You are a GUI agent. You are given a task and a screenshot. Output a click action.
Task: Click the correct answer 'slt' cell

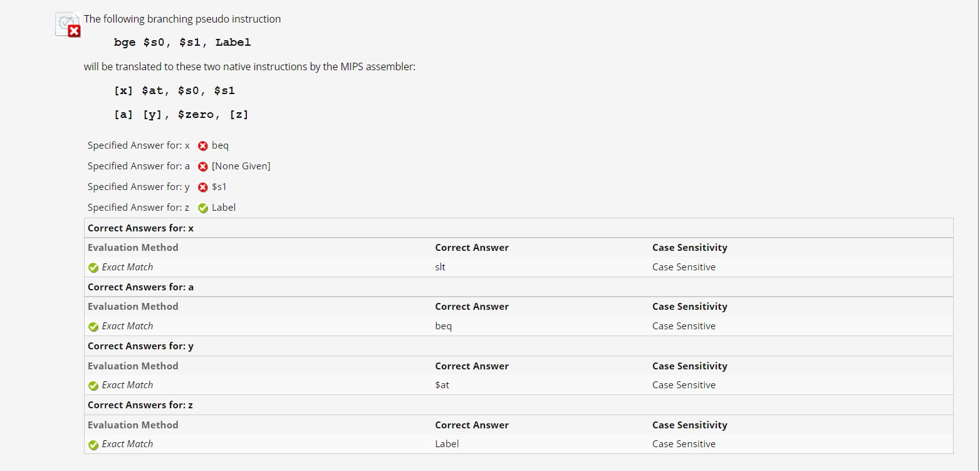click(x=440, y=267)
